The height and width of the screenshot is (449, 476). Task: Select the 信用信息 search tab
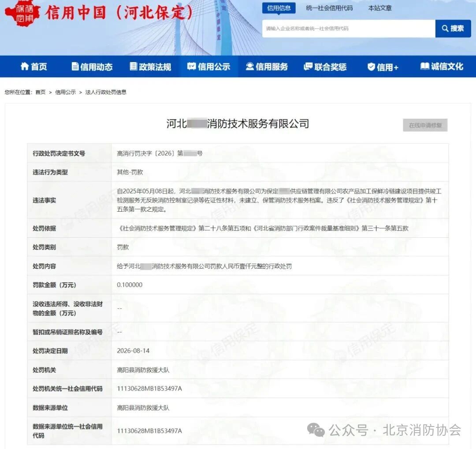pos(279,8)
